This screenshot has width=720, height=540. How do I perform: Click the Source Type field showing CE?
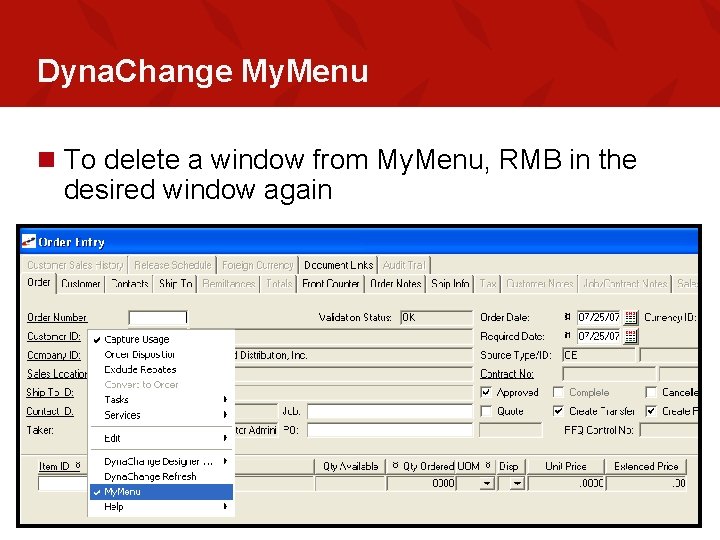coord(599,355)
